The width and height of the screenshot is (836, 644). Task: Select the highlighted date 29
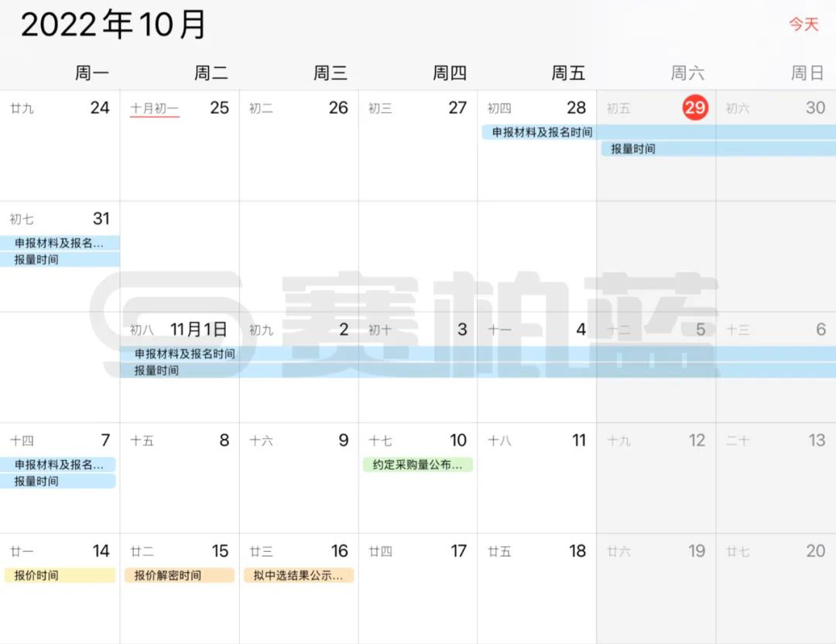coord(694,108)
